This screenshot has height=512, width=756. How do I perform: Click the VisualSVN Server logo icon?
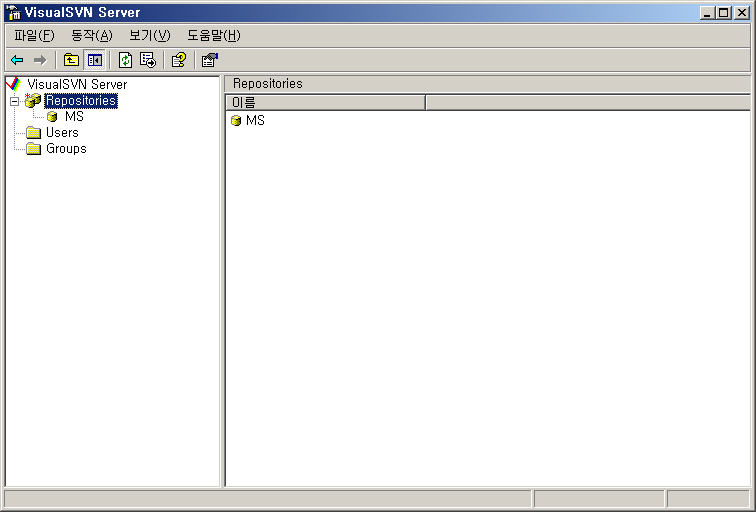[x=14, y=84]
